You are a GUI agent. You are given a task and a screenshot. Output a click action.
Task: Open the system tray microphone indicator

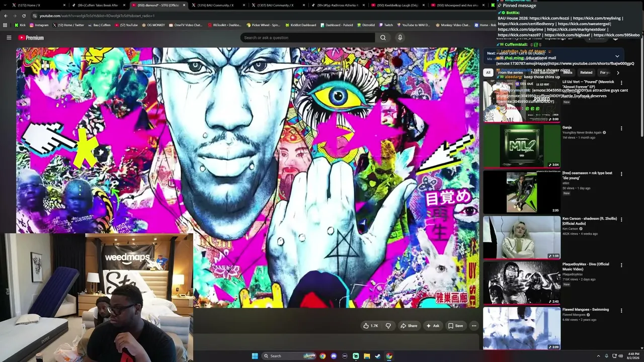point(606,356)
